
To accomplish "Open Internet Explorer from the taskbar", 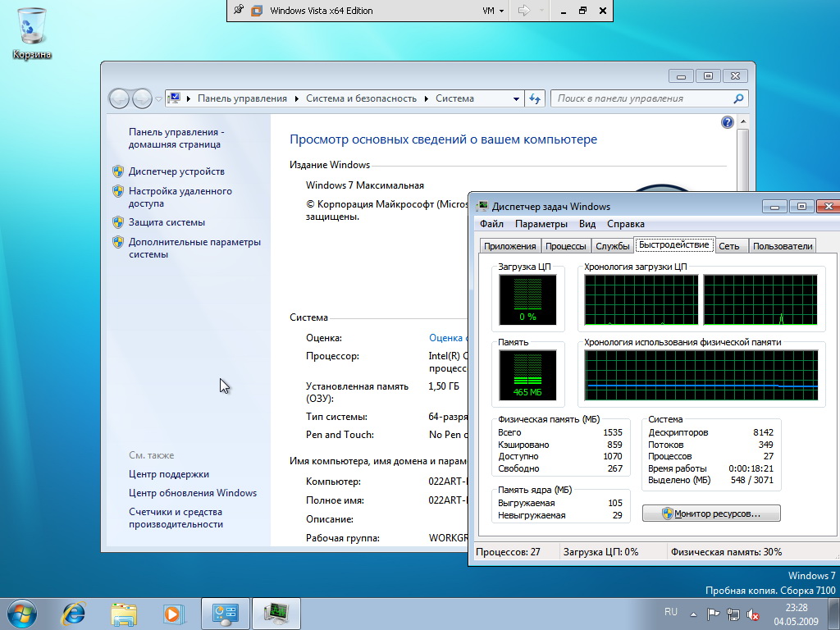I will pos(75,613).
